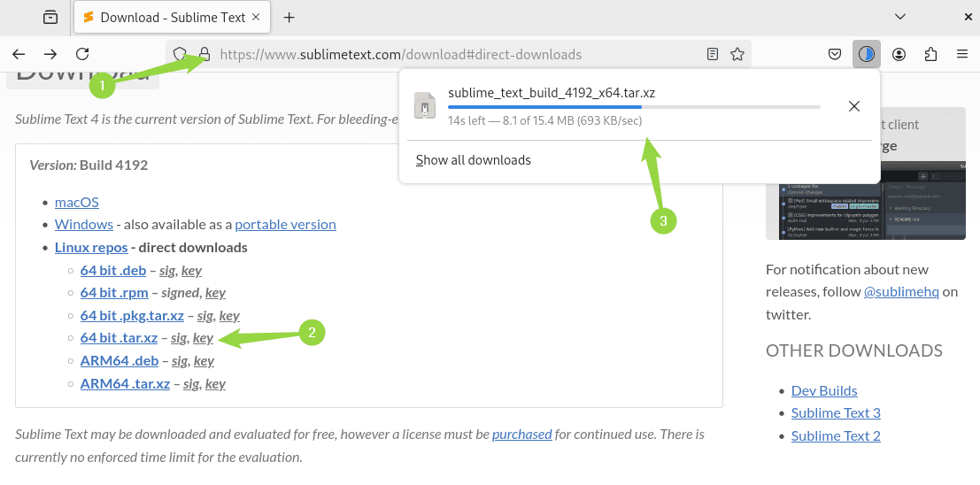Expand the list all tabs chevron
The height and width of the screenshot is (485, 980).
pyautogui.click(x=900, y=17)
